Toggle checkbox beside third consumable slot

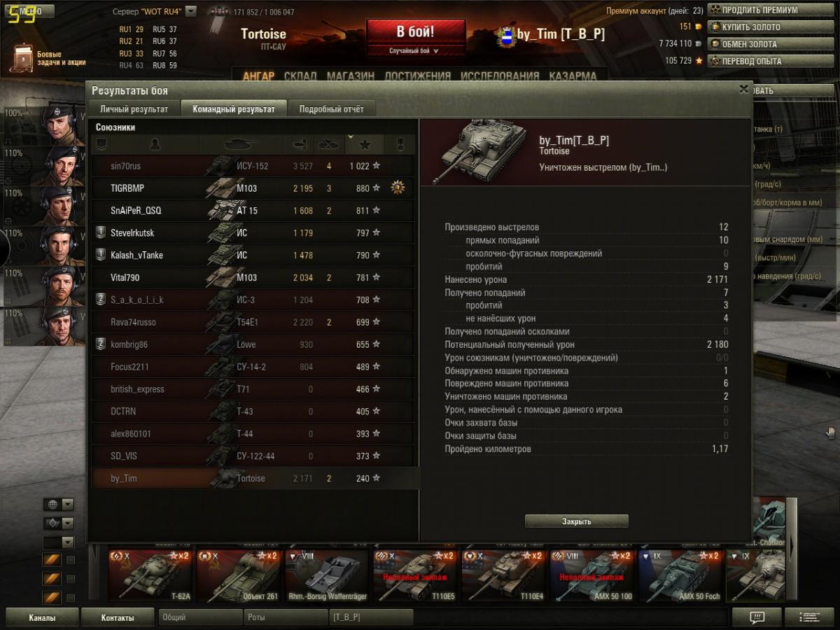click(70, 597)
